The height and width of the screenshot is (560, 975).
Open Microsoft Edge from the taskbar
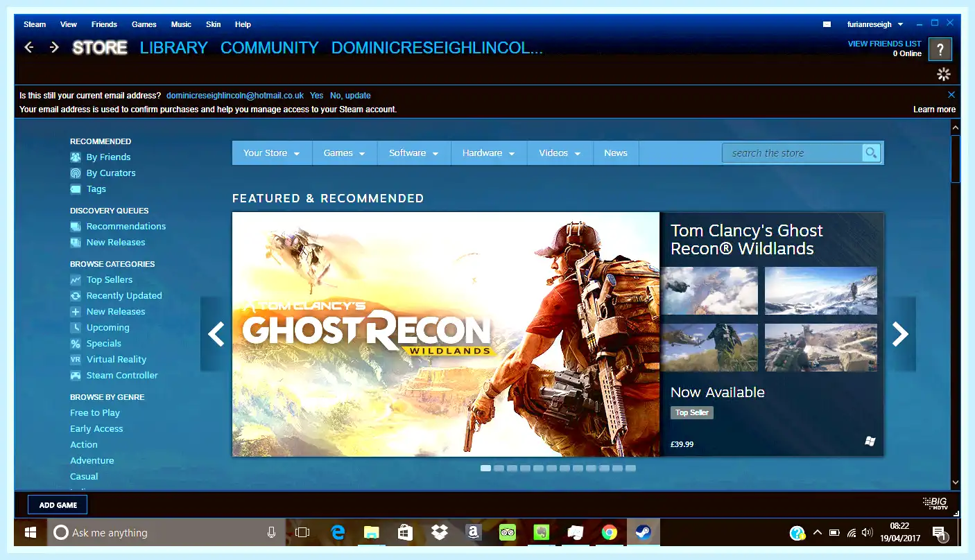point(338,532)
